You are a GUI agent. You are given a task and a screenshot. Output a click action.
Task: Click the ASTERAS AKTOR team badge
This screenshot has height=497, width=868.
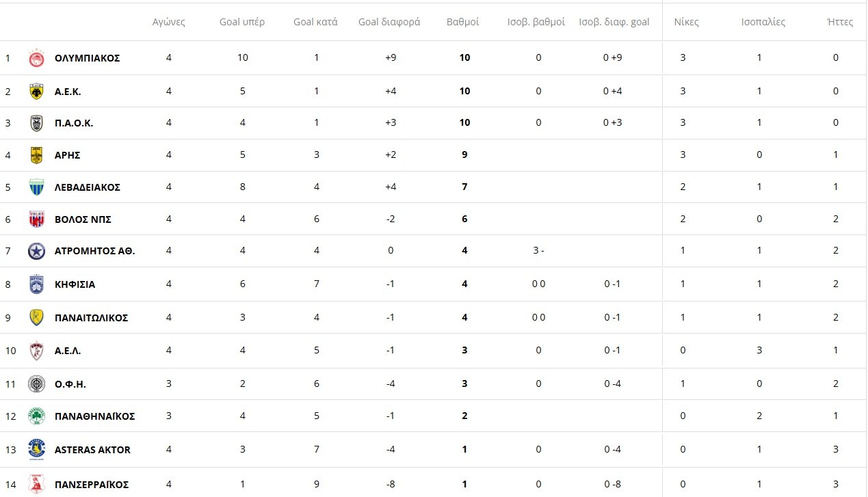coord(36,450)
